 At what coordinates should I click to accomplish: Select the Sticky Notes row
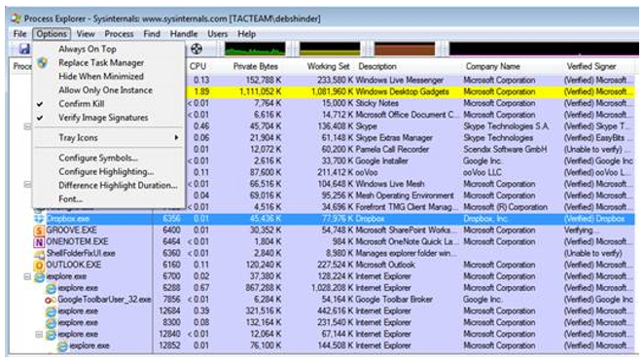411,103
